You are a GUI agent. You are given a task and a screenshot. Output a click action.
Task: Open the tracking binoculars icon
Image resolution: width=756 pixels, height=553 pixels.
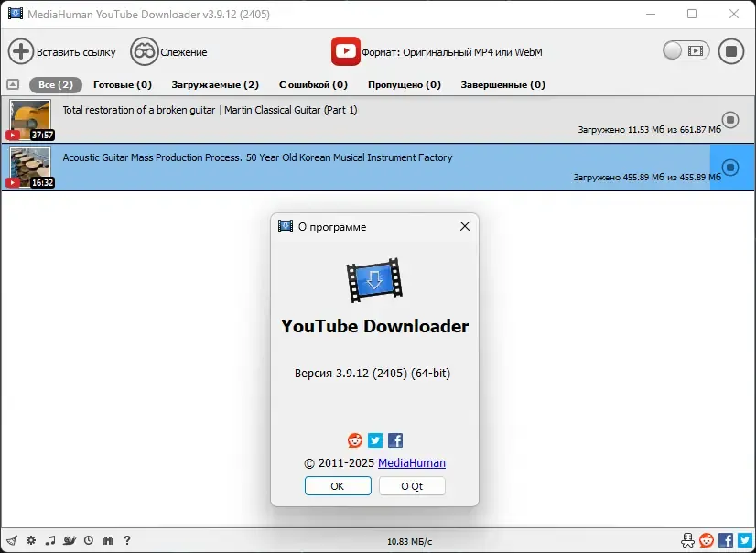tap(144, 51)
